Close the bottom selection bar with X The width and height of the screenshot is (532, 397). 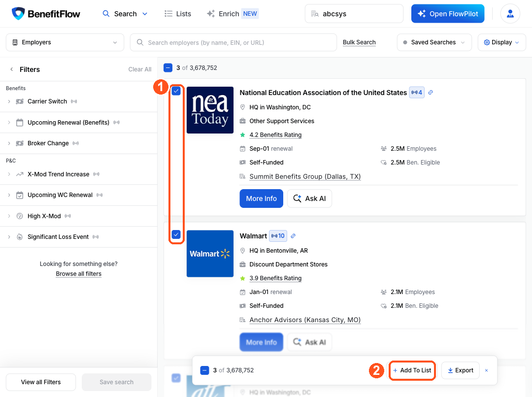pos(486,370)
